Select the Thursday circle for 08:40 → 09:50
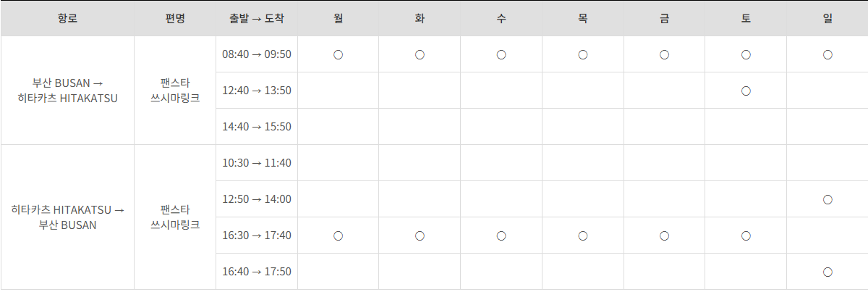Image resolution: width=868 pixels, height=292 pixels. [x=583, y=54]
